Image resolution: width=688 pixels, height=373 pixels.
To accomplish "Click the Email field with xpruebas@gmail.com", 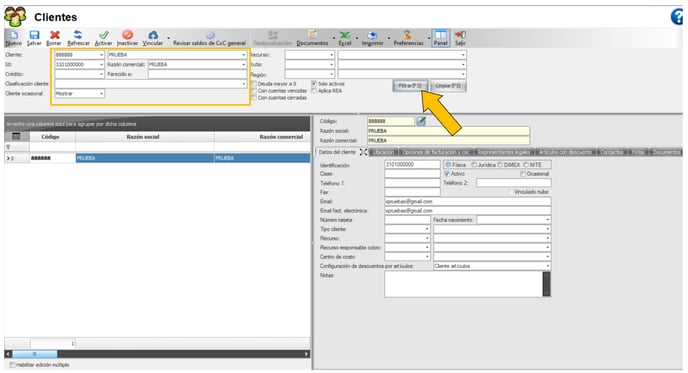I will [x=468, y=201].
